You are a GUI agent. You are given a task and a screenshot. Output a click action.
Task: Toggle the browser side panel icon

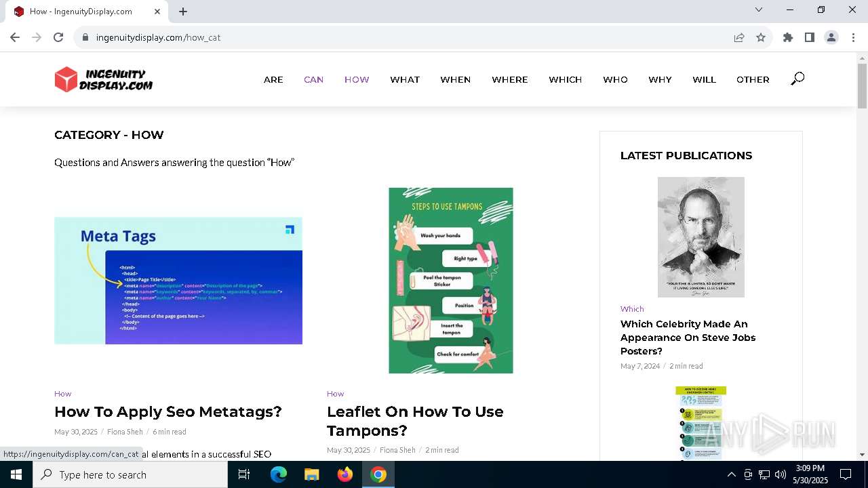tap(810, 37)
